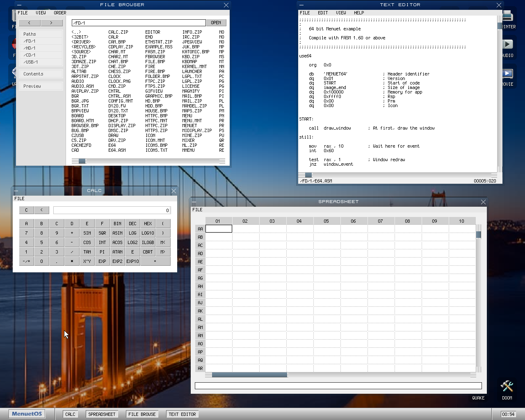Select /USB/1 in the Paths sidebar
The width and height of the screenshot is (525, 420).
(31, 62)
